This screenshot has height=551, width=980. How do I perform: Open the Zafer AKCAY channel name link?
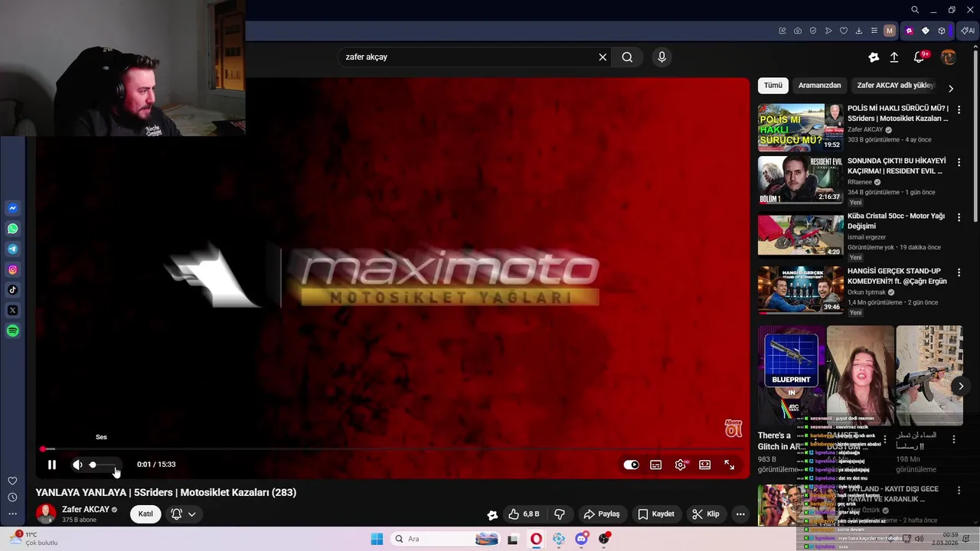[86, 510]
